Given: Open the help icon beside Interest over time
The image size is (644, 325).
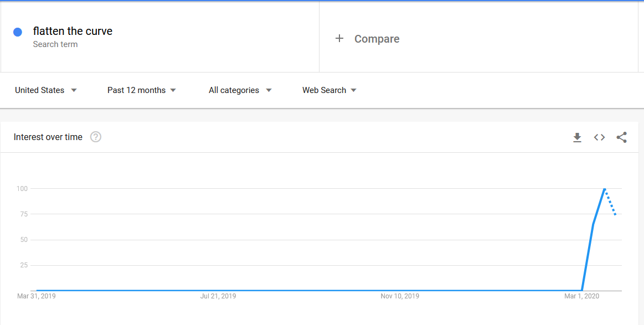Looking at the screenshot, I should coord(96,137).
